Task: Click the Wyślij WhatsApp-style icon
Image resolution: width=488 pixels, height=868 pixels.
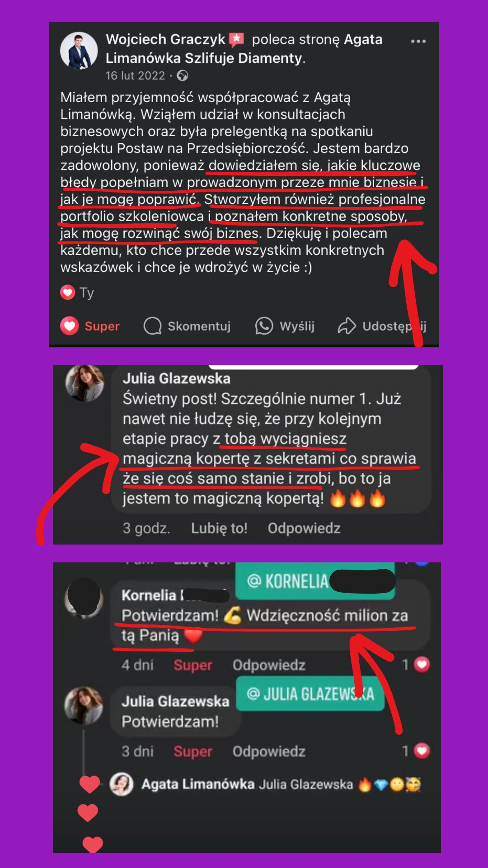Action: click(x=264, y=326)
